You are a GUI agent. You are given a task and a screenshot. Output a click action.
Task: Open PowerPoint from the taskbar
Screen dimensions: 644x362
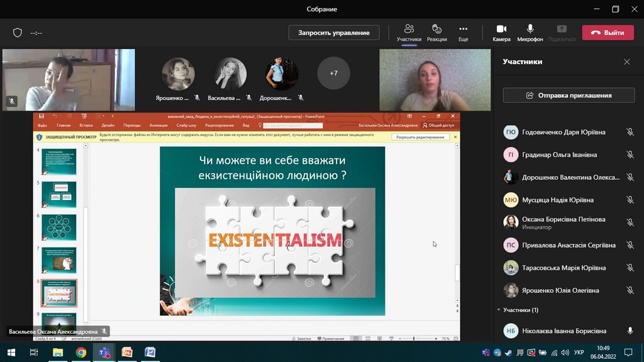coord(127,352)
